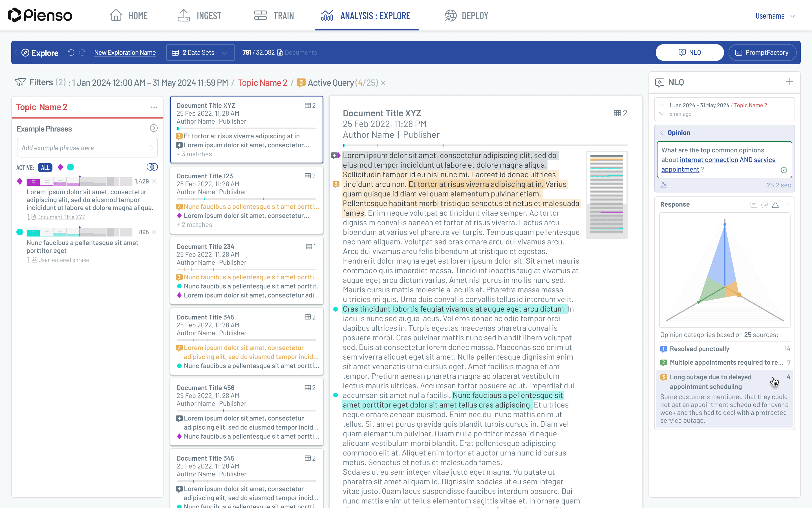Expand NLQ history entry down chevron
Viewport: 812px width, 508px height.
[x=662, y=114]
